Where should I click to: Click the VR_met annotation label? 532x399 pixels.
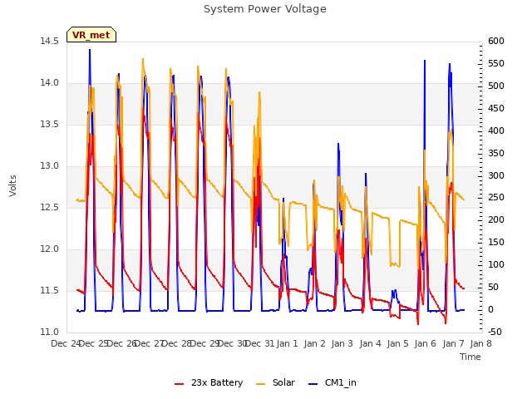click(x=91, y=35)
